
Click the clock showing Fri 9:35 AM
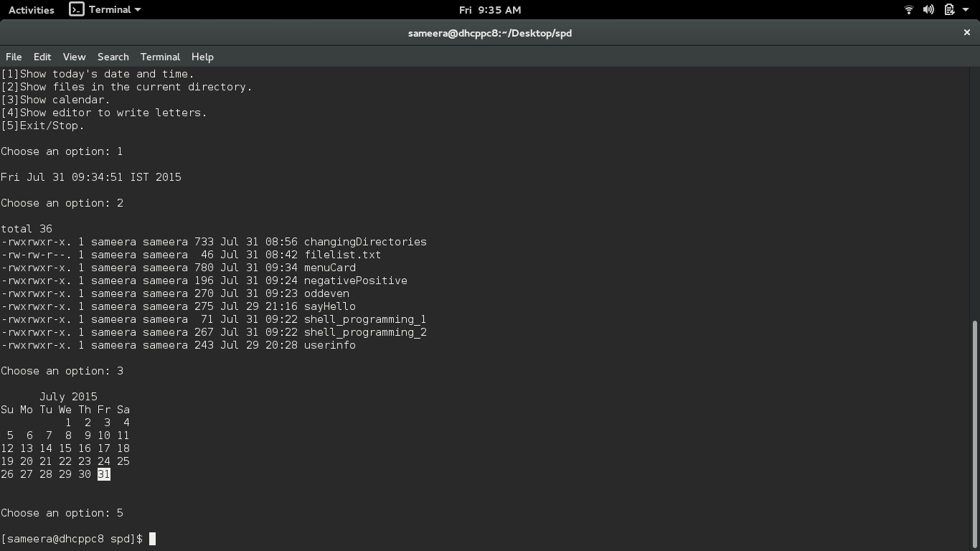490,9
